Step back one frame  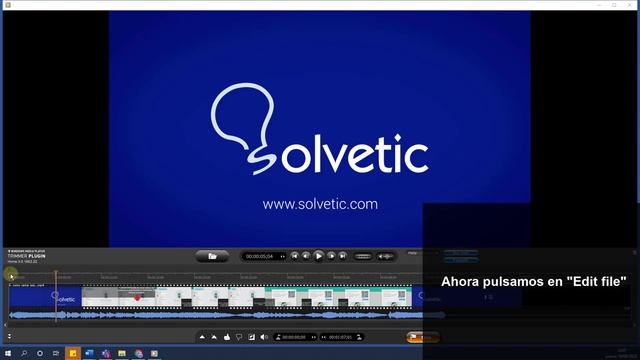point(306,256)
